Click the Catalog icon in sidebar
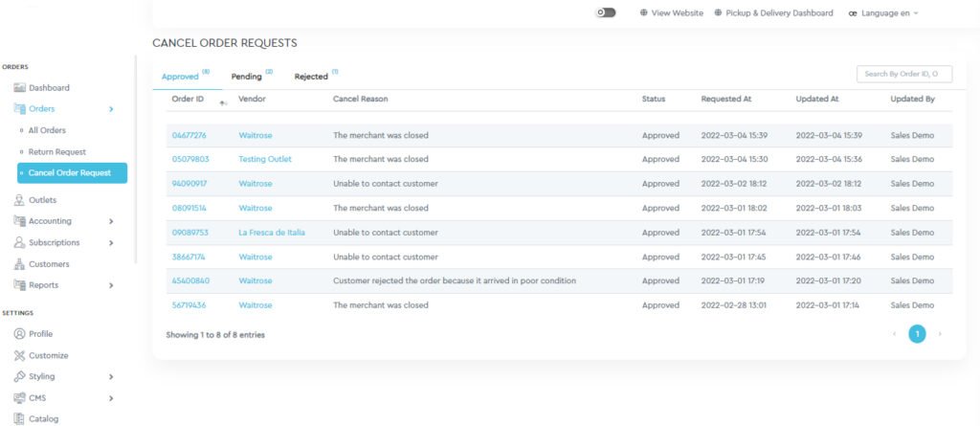The image size is (980, 426). (20, 418)
